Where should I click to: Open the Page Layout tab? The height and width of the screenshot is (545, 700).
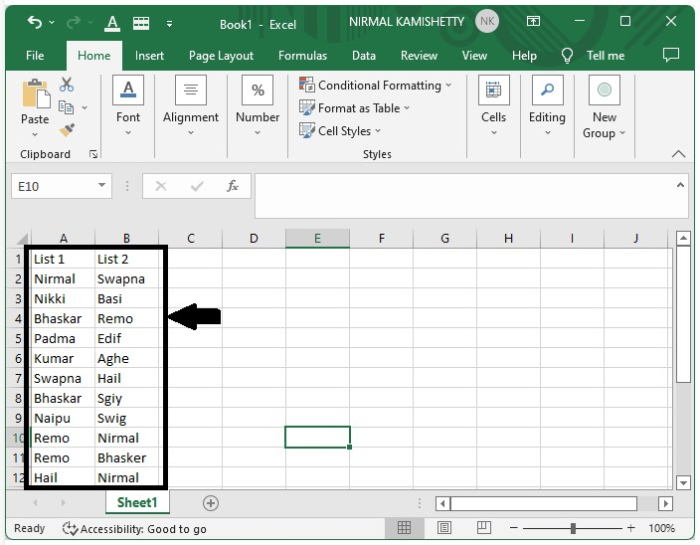tap(221, 56)
